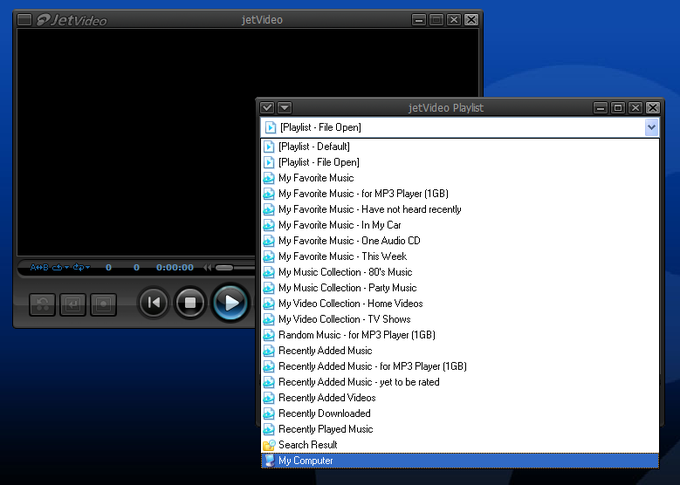Open My Music Collection - Party Music
This screenshot has width=680, height=485.
point(460,288)
